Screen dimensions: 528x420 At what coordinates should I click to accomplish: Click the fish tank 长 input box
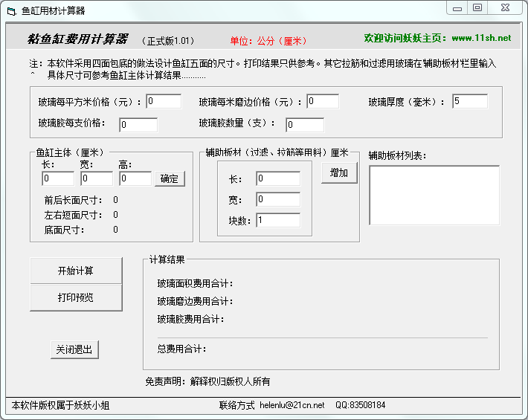(x=58, y=178)
